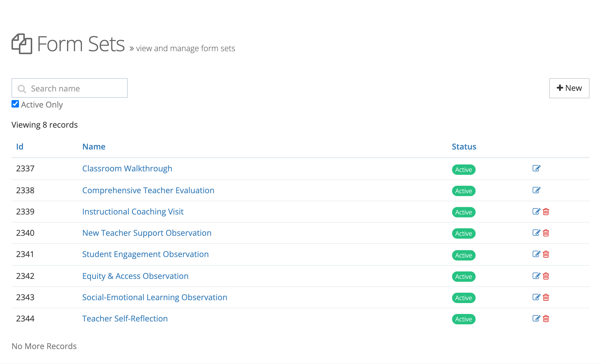Edit the Student Engagement Observation form set
601x364 pixels.
[x=536, y=254]
